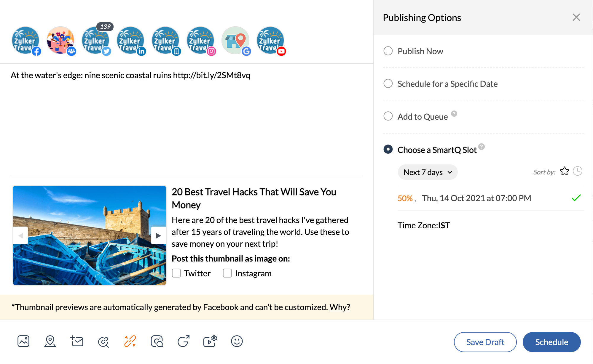This screenshot has height=364, width=593.
Task: Open the emoji picker smiley icon
Action: [237, 341]
